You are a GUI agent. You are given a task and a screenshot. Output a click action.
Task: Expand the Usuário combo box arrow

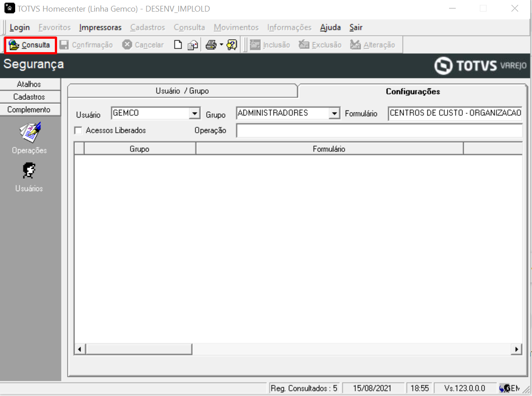pyautogui.click(x=194, y=113)
